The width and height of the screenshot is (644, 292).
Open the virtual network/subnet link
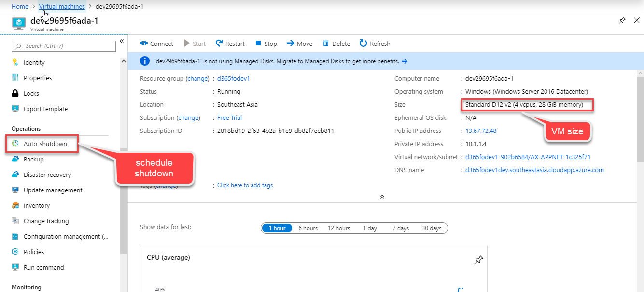pos(528,157)
